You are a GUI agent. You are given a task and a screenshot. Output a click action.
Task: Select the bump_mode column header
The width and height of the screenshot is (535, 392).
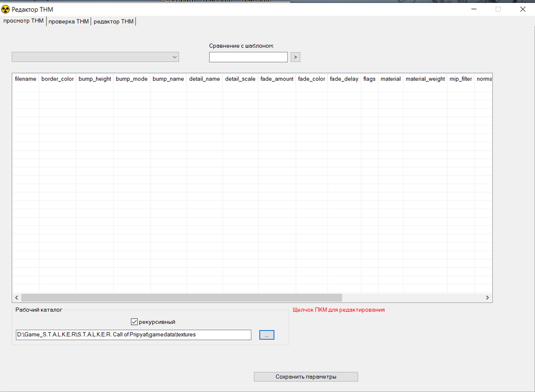tap(132, 79)
